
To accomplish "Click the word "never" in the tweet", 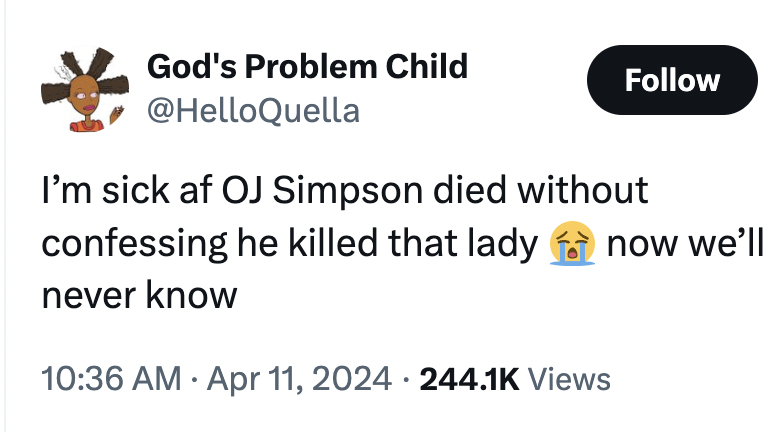I will click(x=85, y=296).
